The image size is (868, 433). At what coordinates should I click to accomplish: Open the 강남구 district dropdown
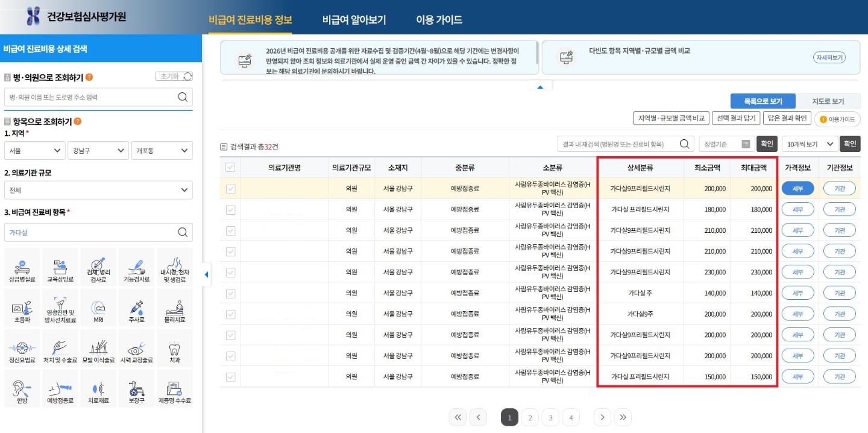click(x=98, y=150)
